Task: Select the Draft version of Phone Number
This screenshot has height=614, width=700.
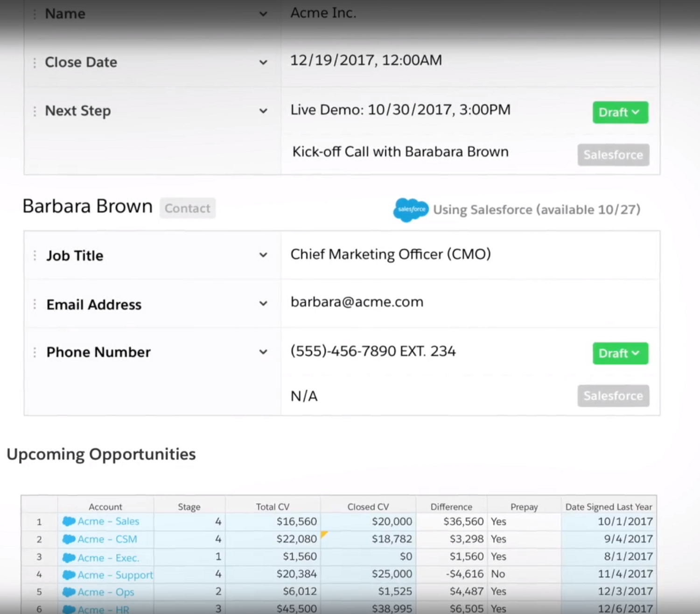Action: click(620, 353)
